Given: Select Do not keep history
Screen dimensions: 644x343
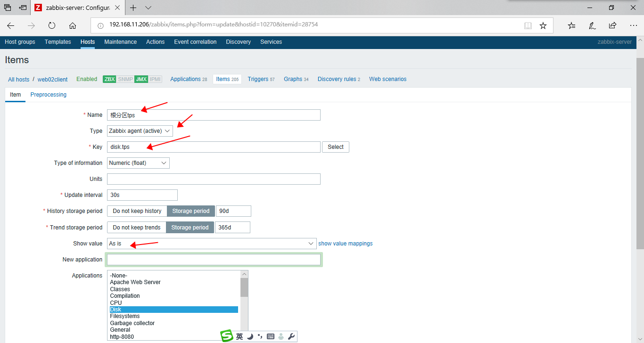Looking at the screenshot, I should pos(137,211).
